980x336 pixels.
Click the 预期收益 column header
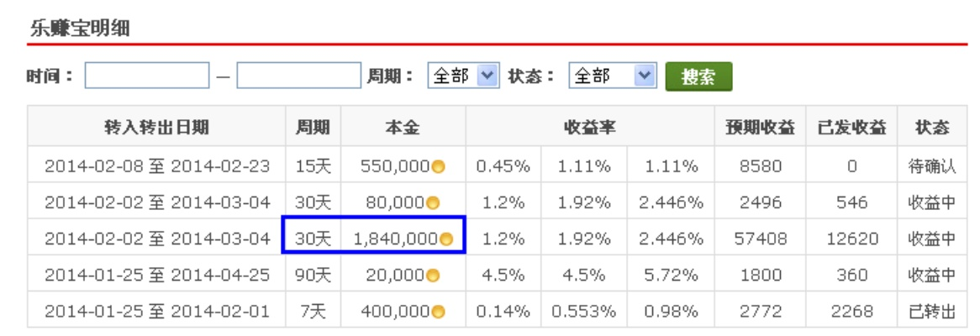point(760,128)
